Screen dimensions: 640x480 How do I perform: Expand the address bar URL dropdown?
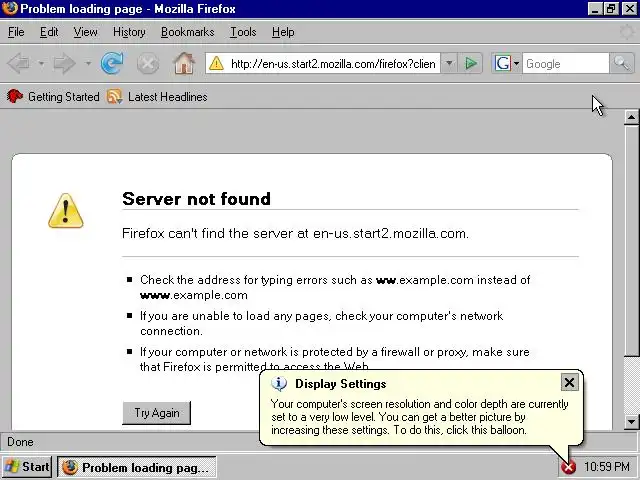click(449, 63)
